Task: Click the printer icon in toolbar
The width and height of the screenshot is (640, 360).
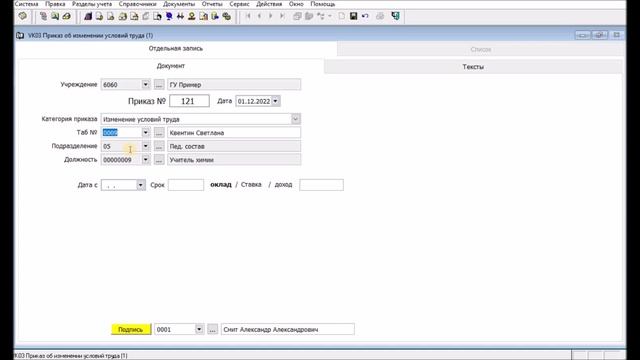Action: (380, 16)
